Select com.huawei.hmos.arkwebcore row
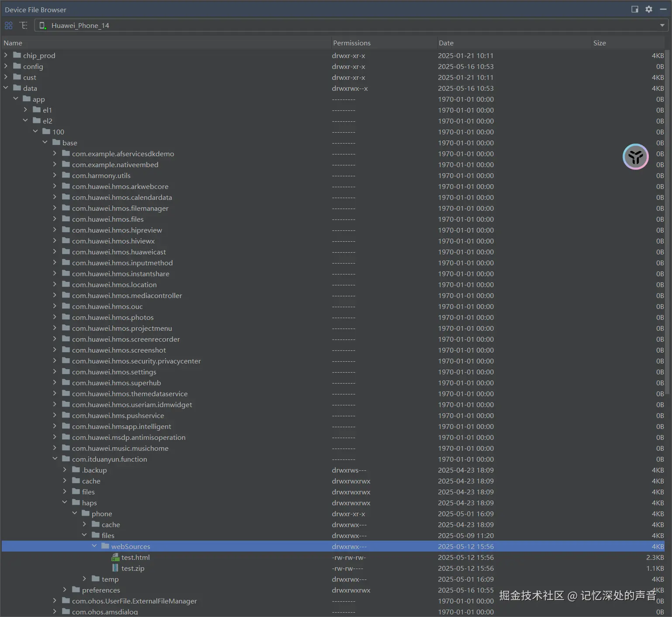This screenshot has width=672, height=617. pyautogui.click(x=333, y=186)
